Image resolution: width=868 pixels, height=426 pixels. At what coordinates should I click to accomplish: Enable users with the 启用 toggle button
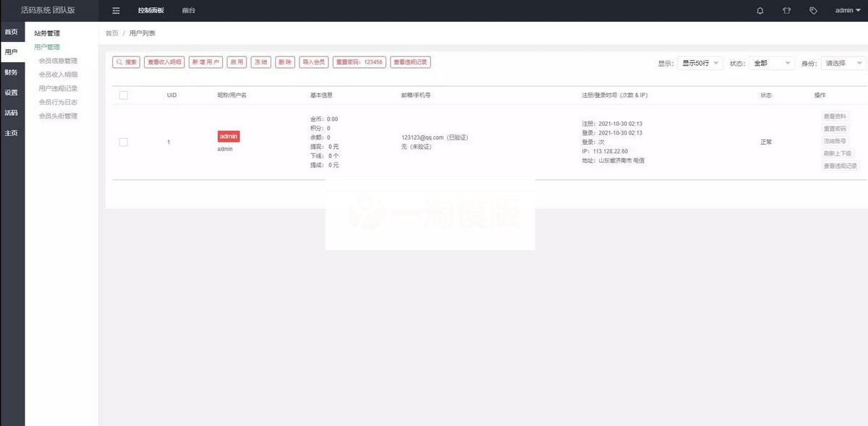(237, 62)
